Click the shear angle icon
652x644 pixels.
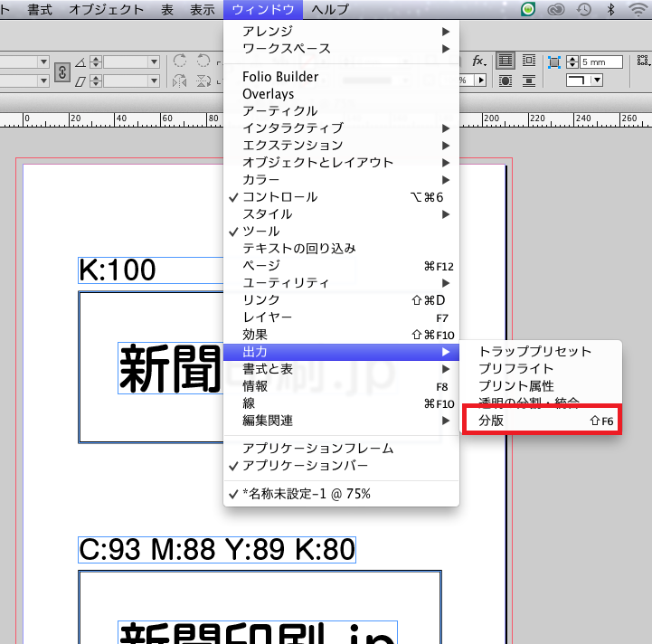(80, 80)
